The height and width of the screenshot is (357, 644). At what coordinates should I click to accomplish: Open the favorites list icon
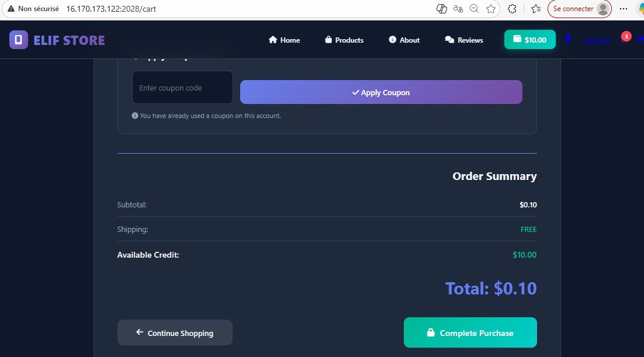pos(535,9)
